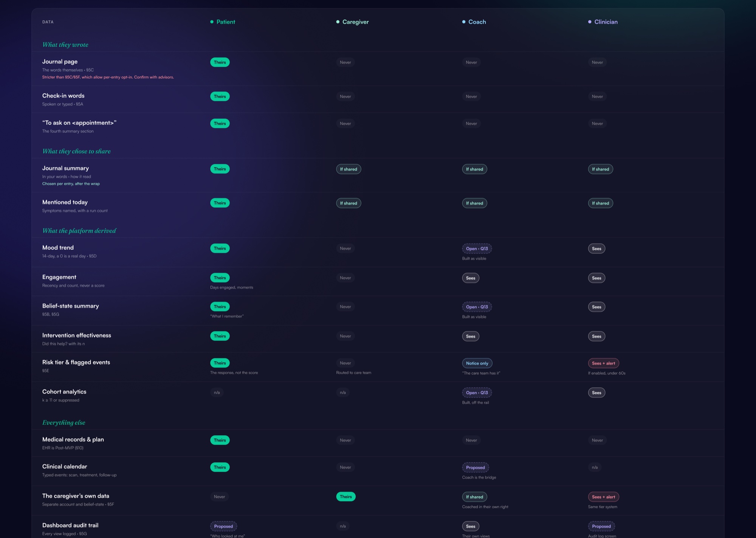Click Coach 'Proposed' badge in Clinical calendar row
The image size is (756, 538).
(475, 467)
